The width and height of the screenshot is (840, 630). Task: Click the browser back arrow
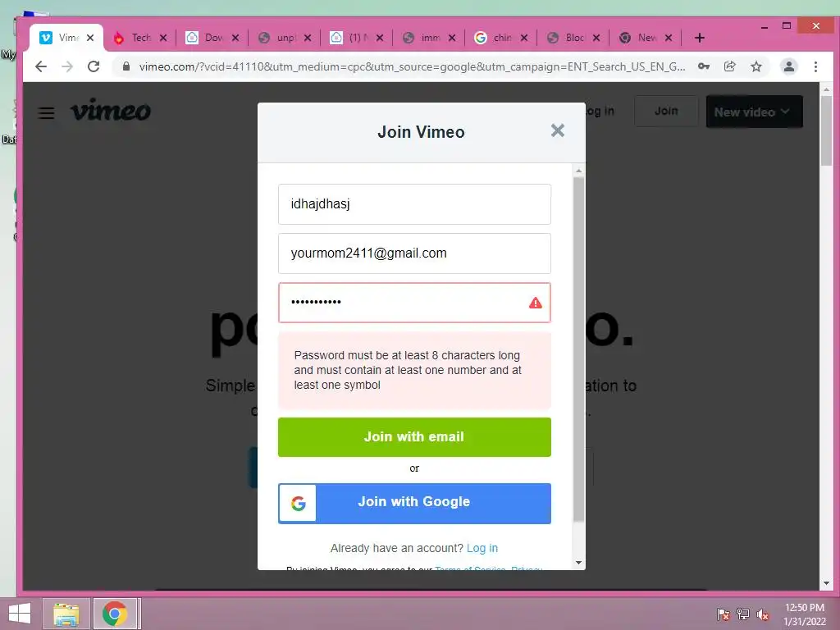click(41, 66)
